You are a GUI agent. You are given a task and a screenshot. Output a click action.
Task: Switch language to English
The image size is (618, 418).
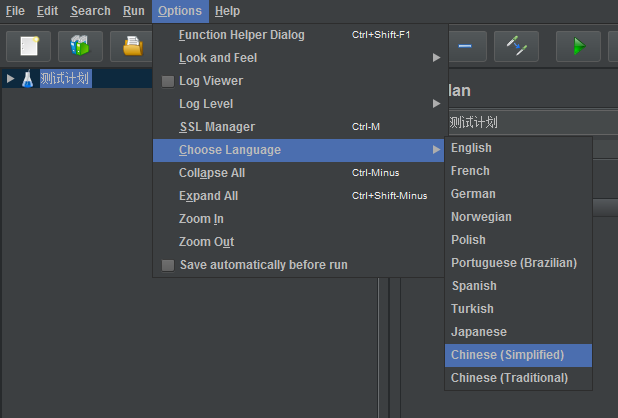518,148
